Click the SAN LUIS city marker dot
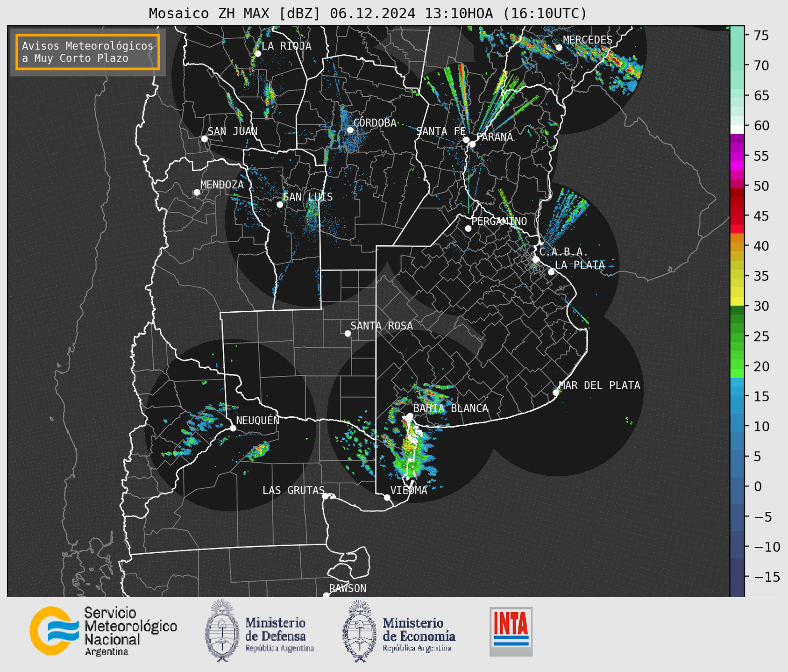This screenshot has width=788, height=672. click(x=280, y=205)
